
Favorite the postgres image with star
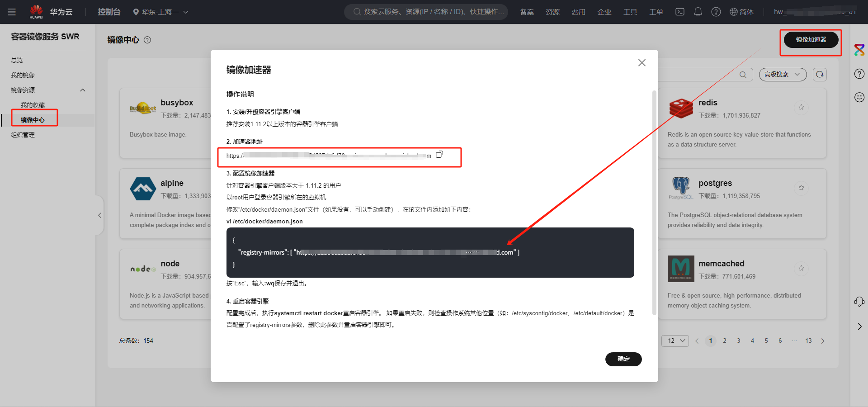[x=801, y=188]
